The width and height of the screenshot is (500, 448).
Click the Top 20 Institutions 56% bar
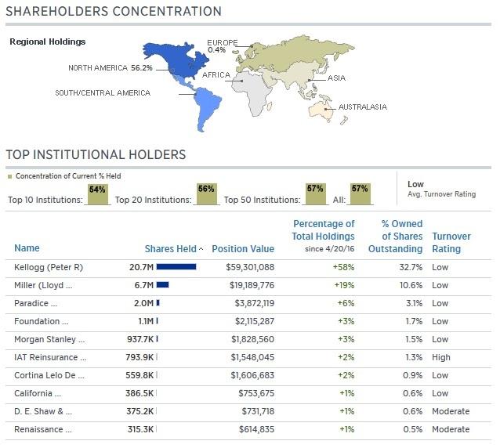(x=207, y=194)
